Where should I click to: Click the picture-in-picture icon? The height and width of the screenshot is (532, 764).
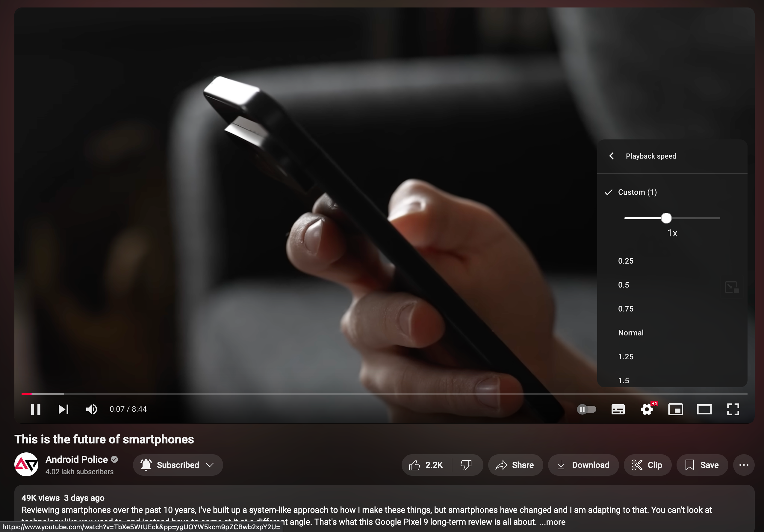674,409
